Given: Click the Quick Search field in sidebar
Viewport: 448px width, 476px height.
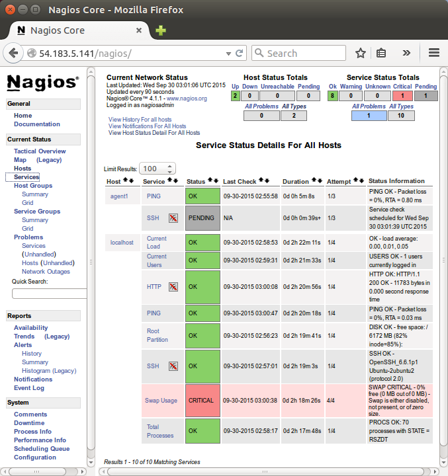Looking at the screenshot, I should (49, 294).
